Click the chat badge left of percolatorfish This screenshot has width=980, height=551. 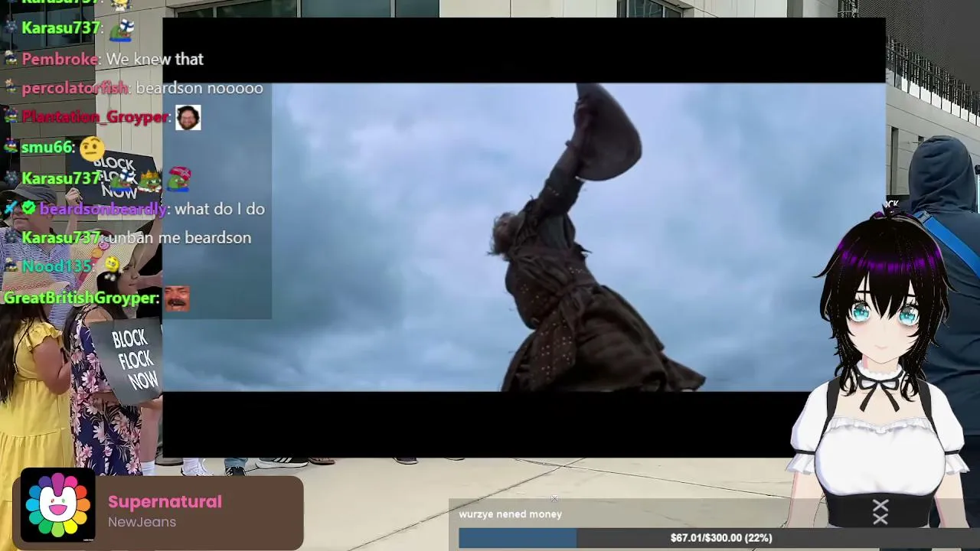point(11,88)
